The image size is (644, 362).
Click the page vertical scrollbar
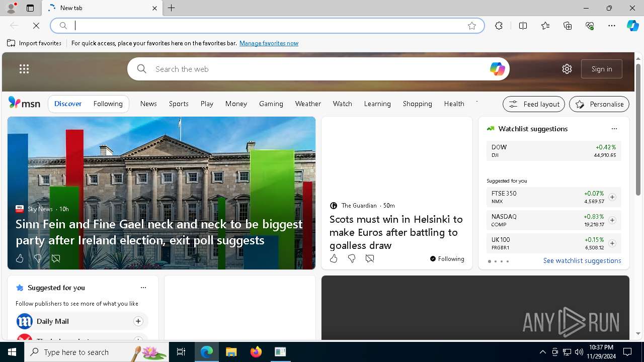pyautogui.click(x=638, y=130)
